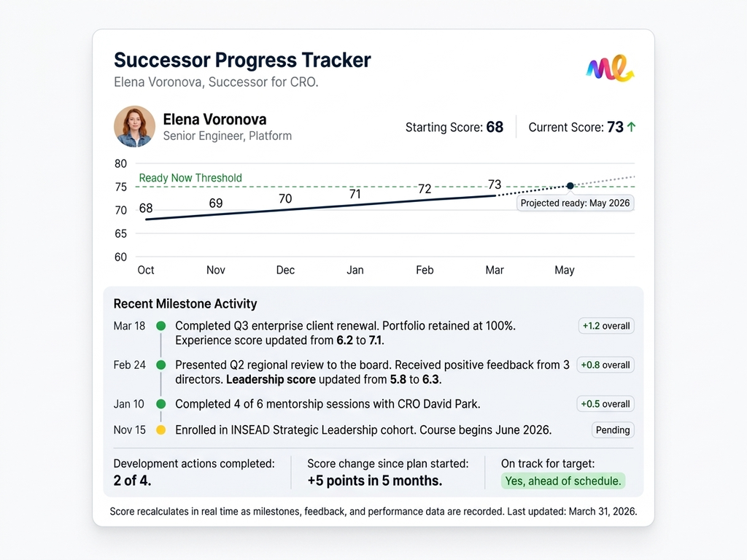This screenshot has height=560, width=747.
Task: Select the May label on the timeline axis
Action: click(564, 270)
